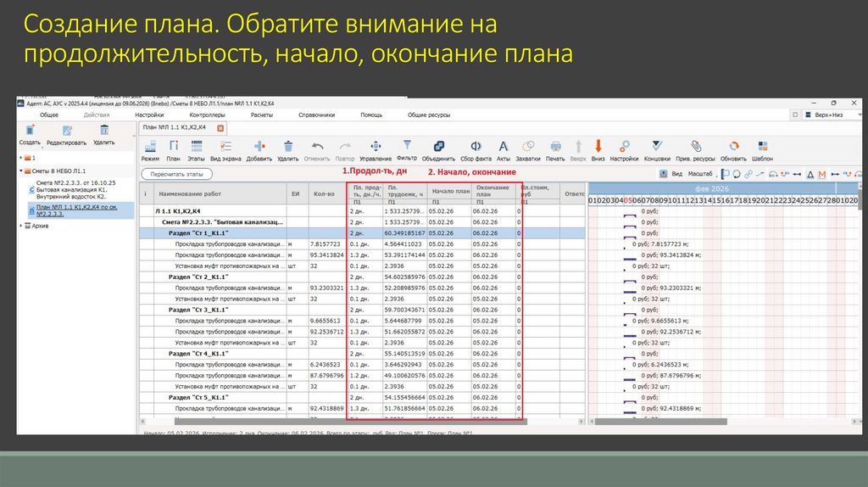Open the Фильтр tool

point(407,145)
